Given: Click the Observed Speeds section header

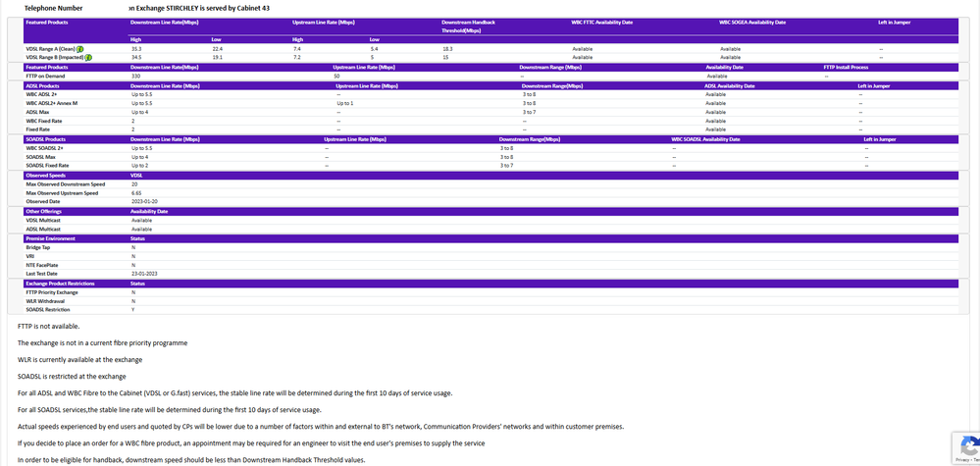Looking at the screenshot, I should coord(44,175).
